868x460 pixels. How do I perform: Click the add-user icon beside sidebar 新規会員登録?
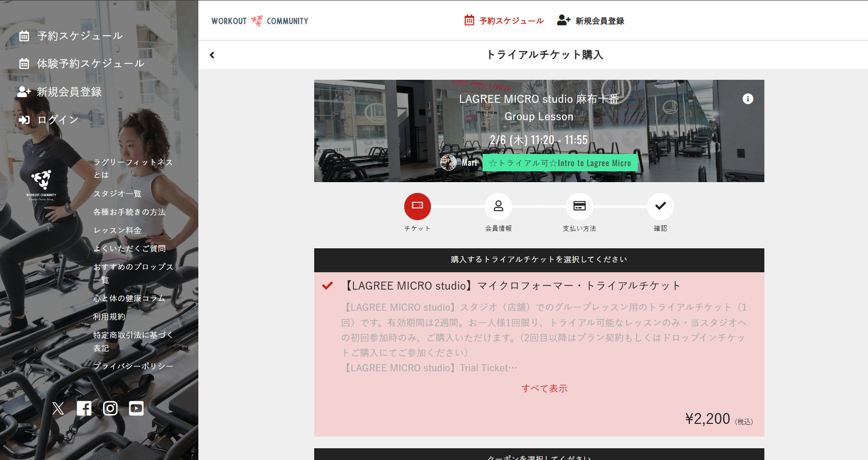(24, 92)
